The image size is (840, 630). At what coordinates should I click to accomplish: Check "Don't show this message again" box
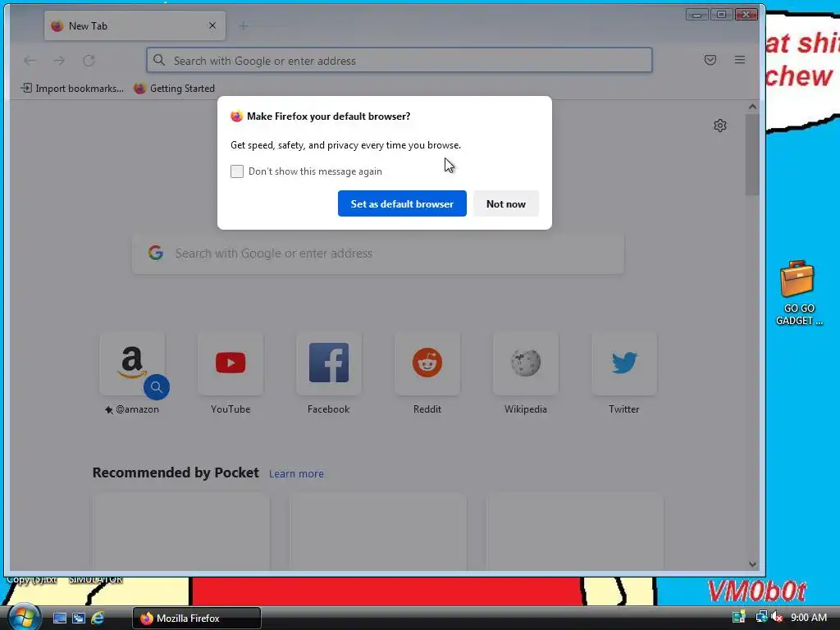[x=237, y=171]
